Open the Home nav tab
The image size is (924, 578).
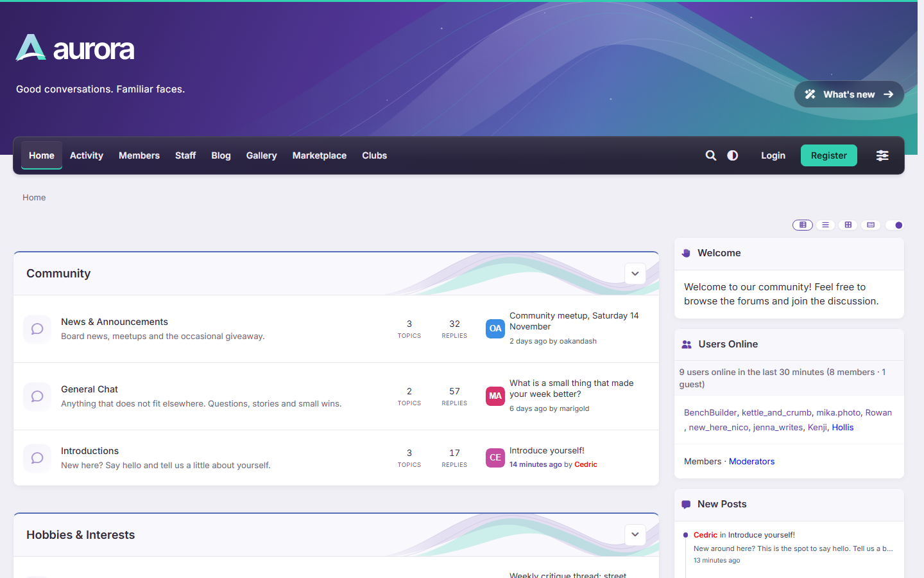[x=42, y=155]
